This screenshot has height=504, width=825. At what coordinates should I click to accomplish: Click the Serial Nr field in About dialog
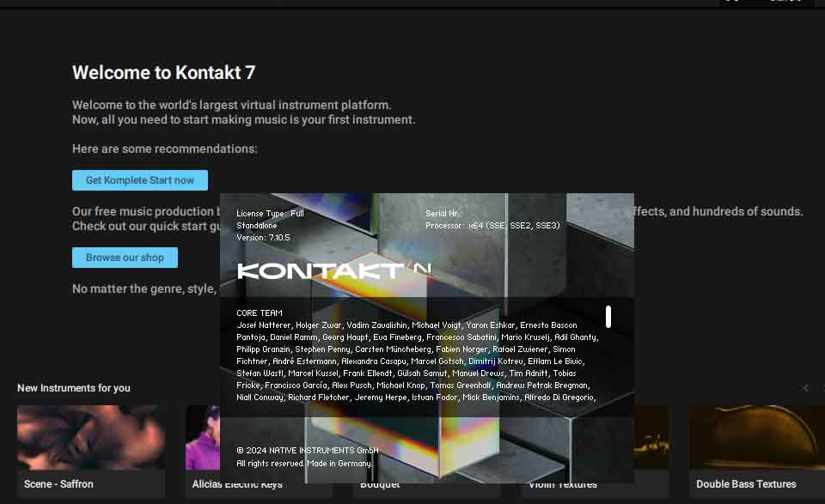pyautogui.click(x=442, y=214)
